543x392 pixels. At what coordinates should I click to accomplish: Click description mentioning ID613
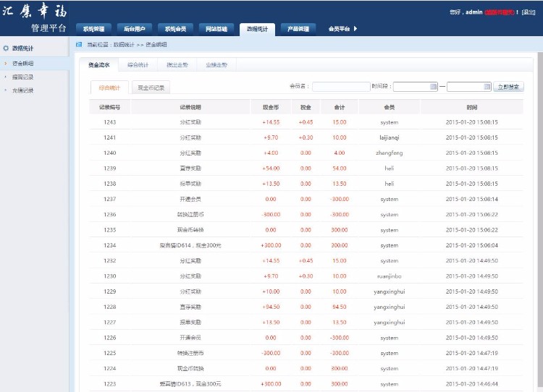tap(190, 384)
